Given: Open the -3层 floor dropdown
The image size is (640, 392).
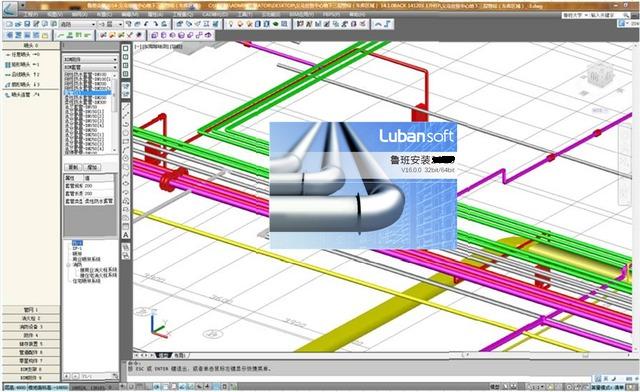Looking at the screenshot, I should pyautogui.click(x=110, y=24).
